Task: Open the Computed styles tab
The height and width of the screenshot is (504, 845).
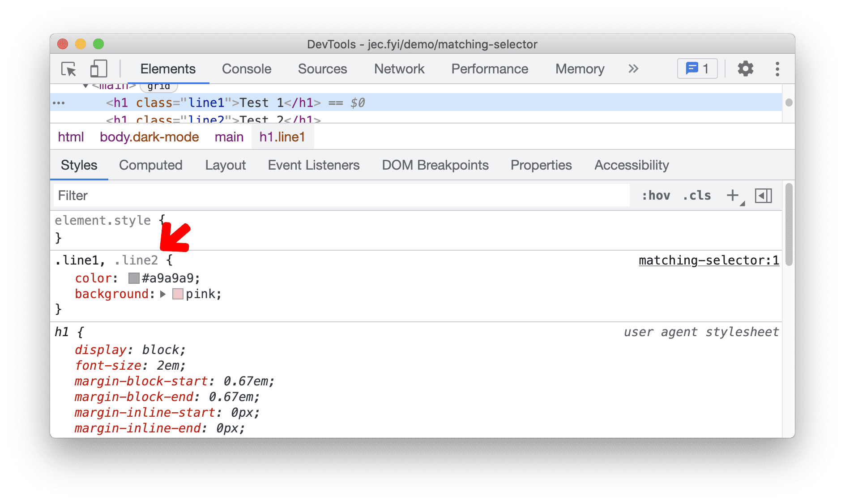Action: pyautogui.click(x=150, y=165)
